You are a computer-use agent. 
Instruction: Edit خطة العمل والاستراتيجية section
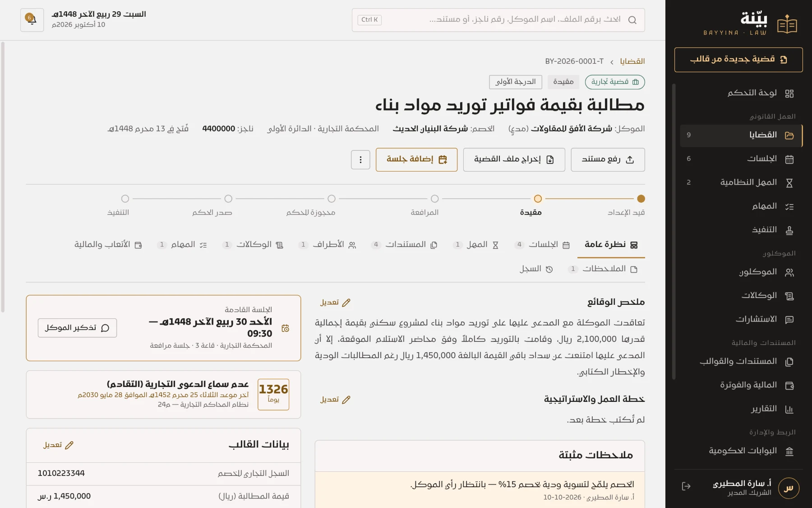pyautogui.click(x=335, y=400)
